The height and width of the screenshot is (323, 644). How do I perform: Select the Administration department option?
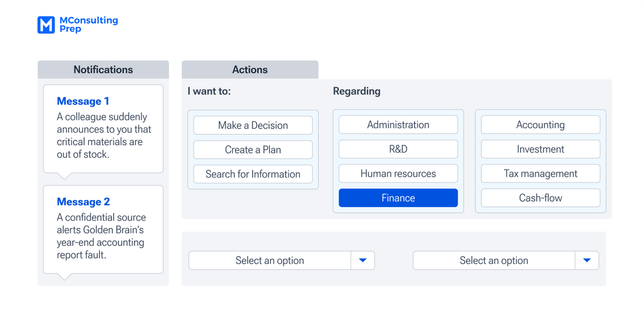coord(398,124)
